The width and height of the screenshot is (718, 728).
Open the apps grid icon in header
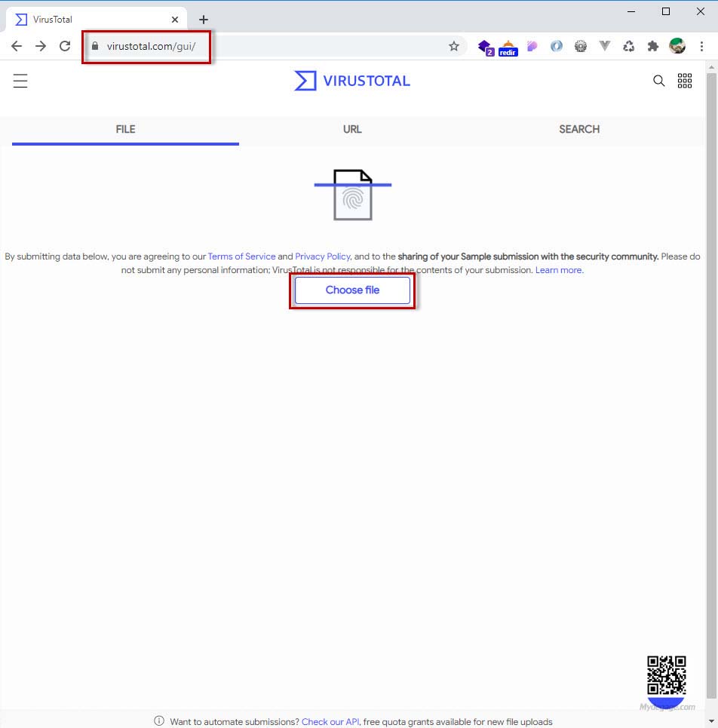tap(685, 81)
